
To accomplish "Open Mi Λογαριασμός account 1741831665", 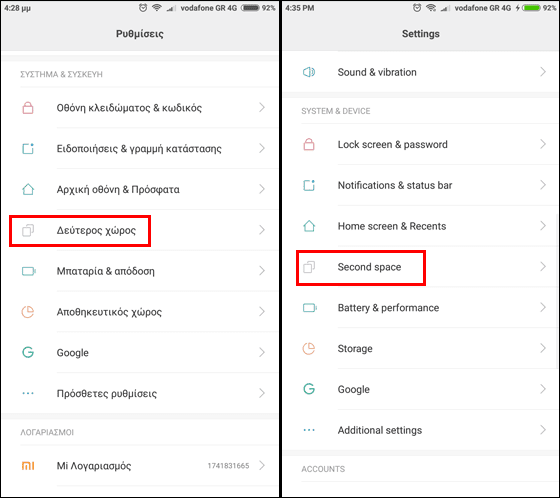I will (140, 465).
